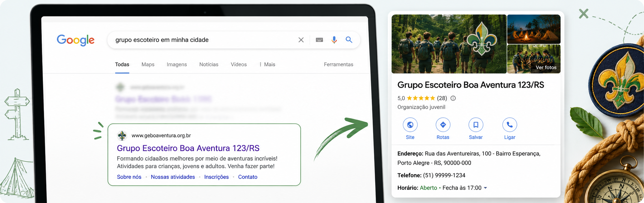The image size is (644, 203).
Task: Clear the search query with the X icon
Action: (x=301, y=40)
